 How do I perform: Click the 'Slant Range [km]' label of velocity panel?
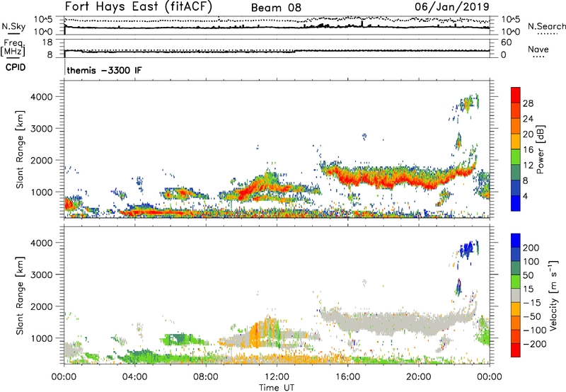20,295
